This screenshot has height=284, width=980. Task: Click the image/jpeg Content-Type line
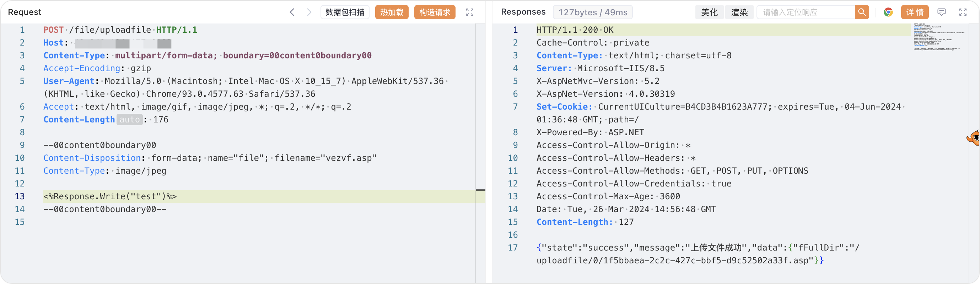point(104,171)
